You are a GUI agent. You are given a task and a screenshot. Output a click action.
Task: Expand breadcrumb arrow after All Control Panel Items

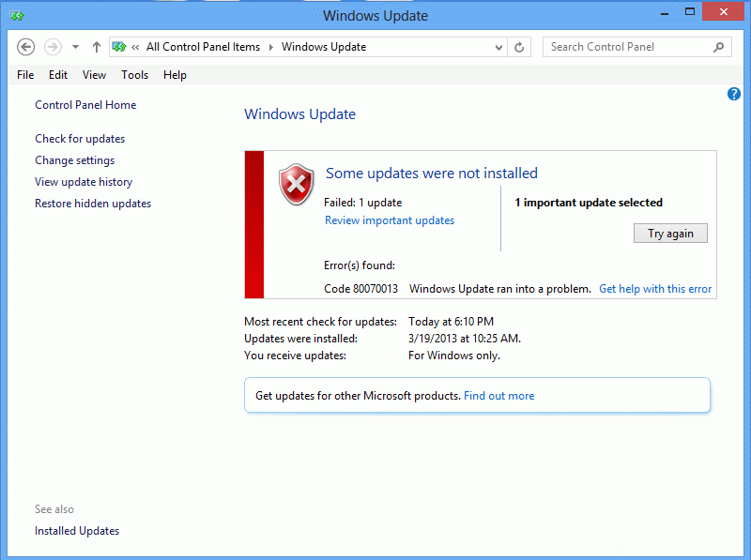(271, 47)
